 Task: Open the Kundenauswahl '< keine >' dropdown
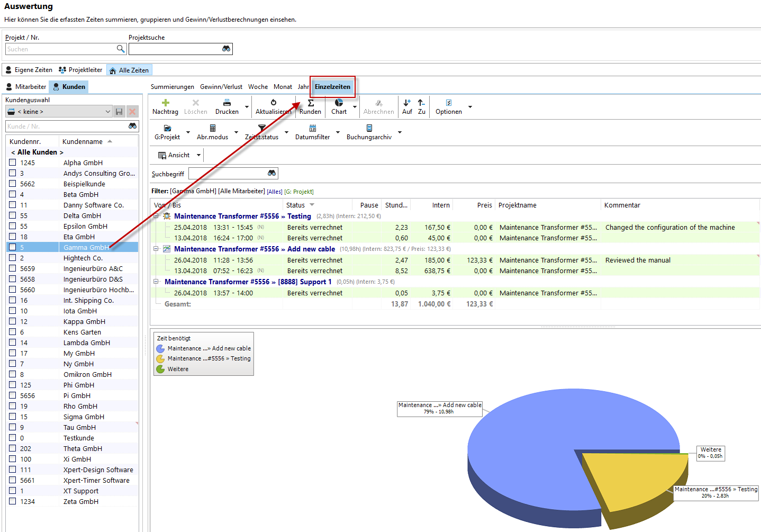[x=59, y=112]
